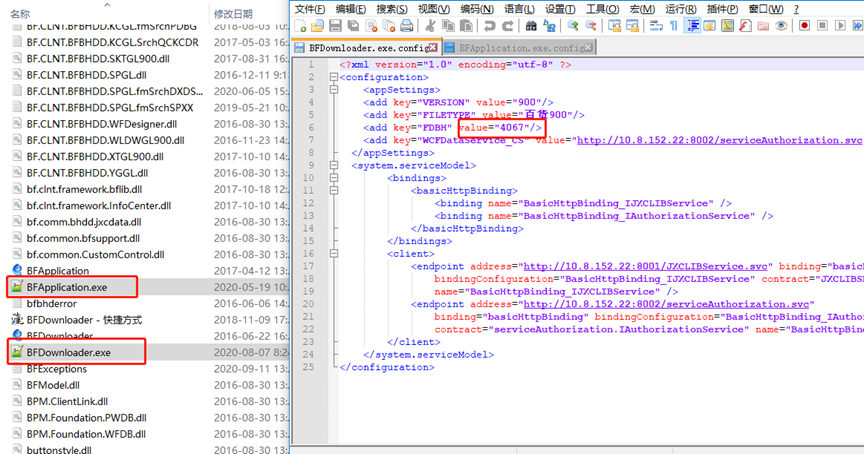
Task: Click the Copy toolbar icon
Action: 449,25
